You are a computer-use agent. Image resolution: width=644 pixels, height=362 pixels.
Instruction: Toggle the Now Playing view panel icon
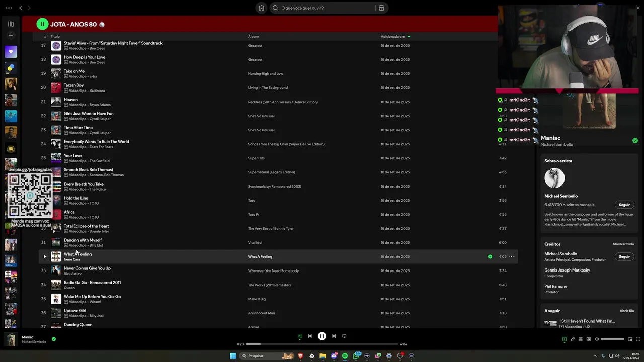(x=564, y=339)
